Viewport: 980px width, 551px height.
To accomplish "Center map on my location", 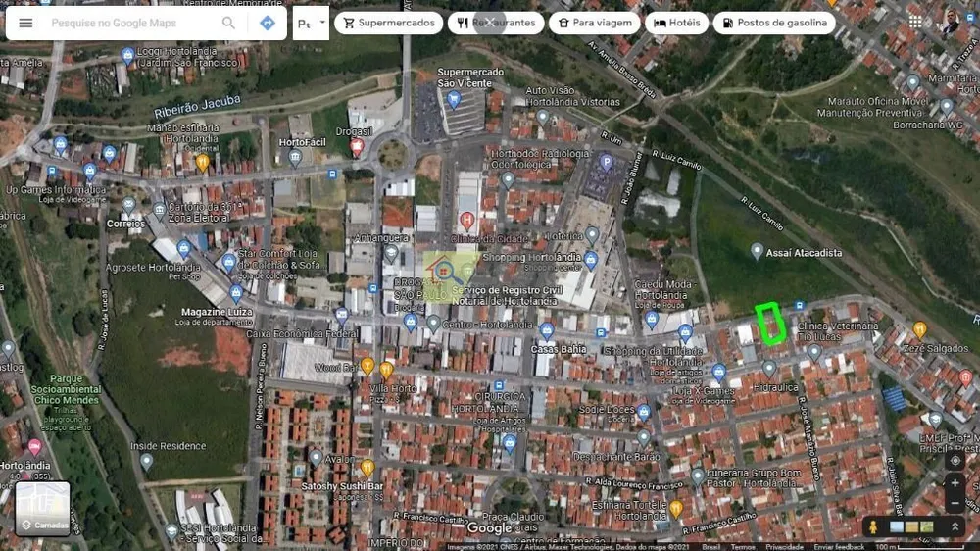I will pyautogui.click(x=955, y=461).
